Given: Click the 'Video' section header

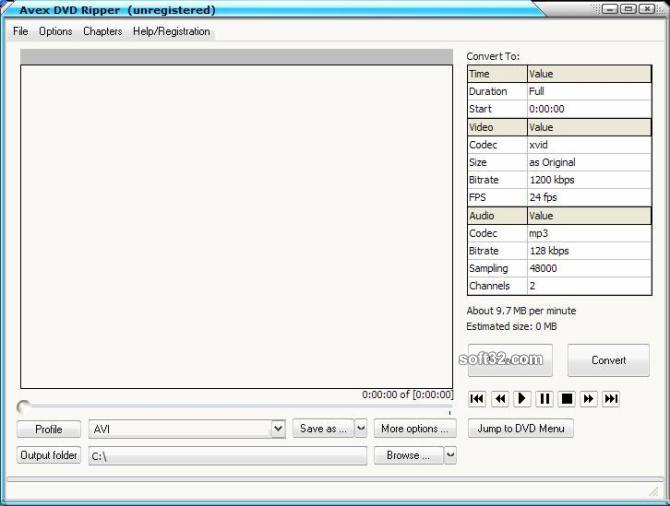Looking at the screenshot, I should 497,127.
